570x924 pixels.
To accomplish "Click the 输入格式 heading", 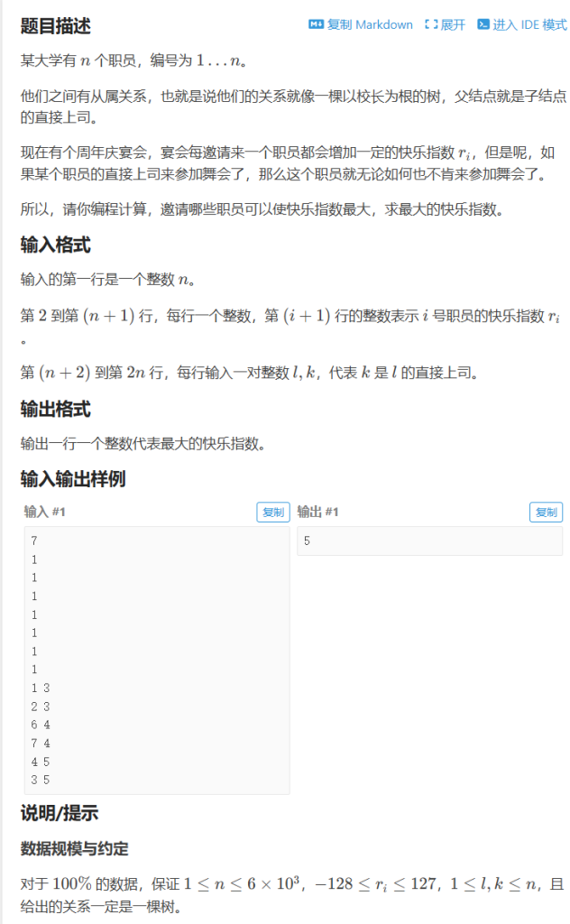I will click(x=55, y=245).
